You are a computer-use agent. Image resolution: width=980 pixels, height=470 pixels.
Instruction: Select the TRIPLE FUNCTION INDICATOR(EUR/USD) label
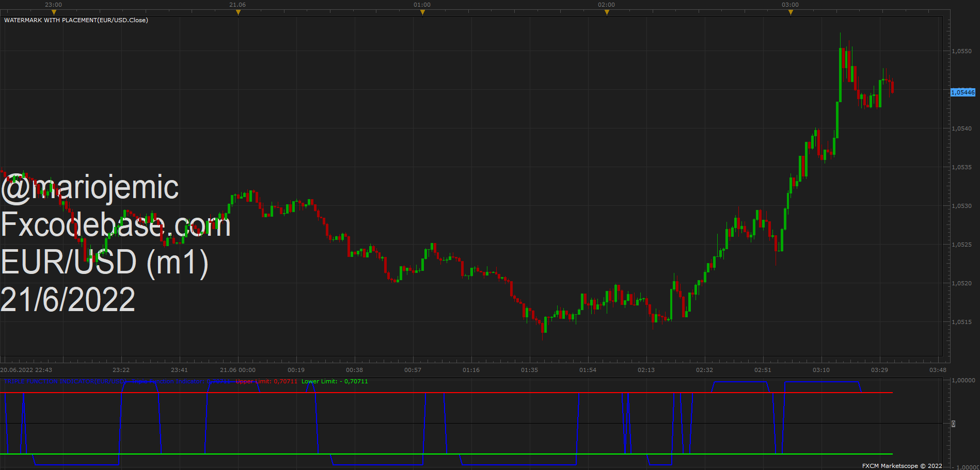pos(66,382)
